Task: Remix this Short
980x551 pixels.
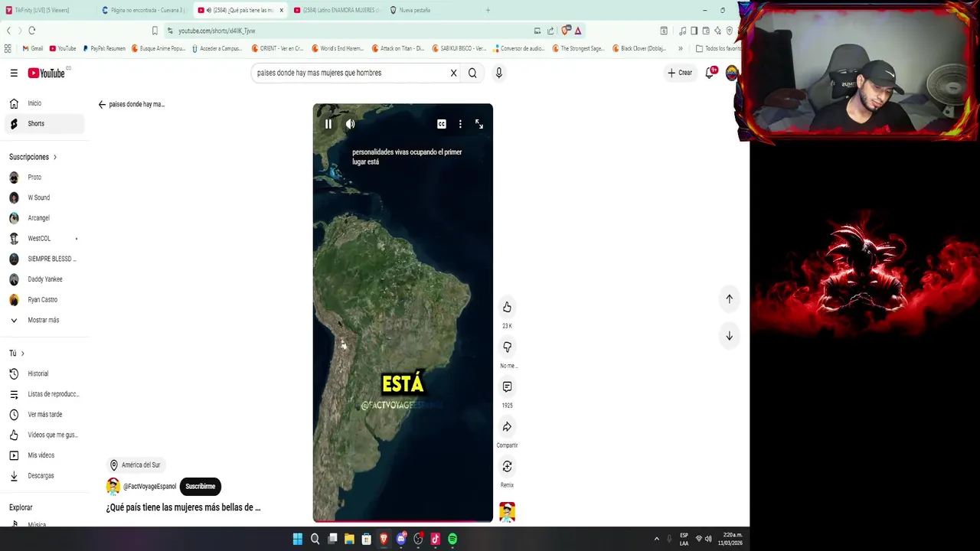Action: click(x=507, y=466)
